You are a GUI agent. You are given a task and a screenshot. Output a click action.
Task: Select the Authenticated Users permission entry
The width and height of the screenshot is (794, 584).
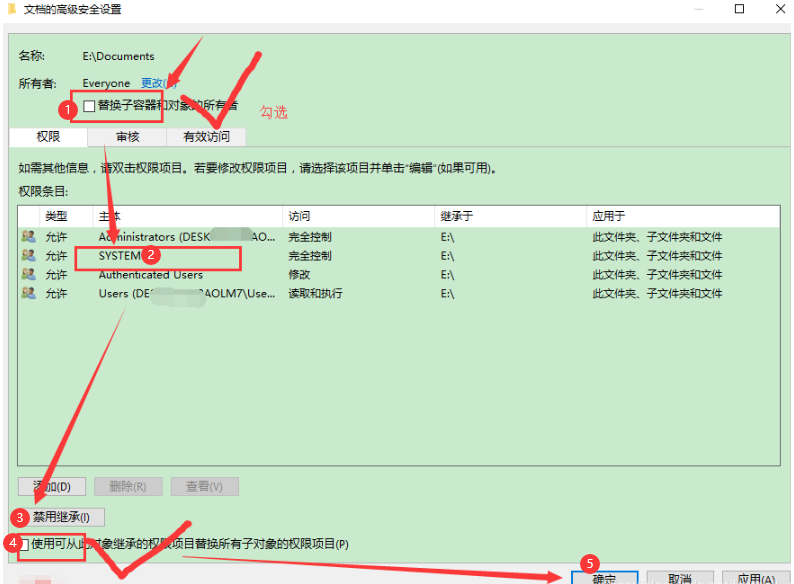[399, 274]
